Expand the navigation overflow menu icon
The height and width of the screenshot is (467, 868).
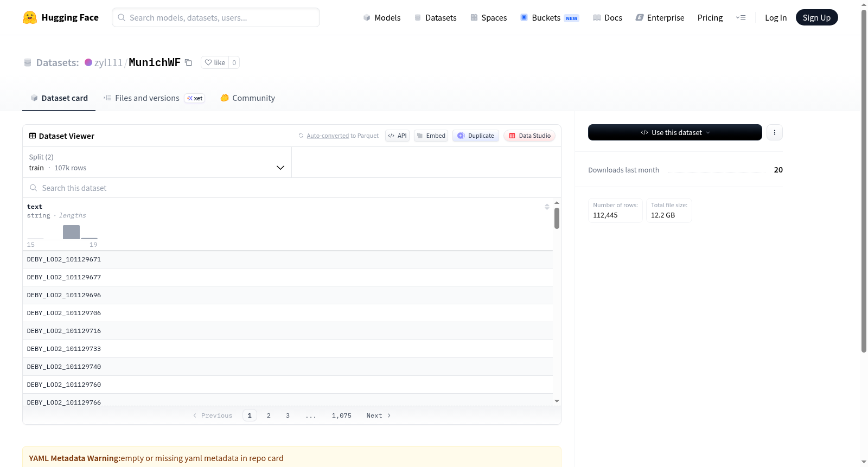tap(741, 17)
